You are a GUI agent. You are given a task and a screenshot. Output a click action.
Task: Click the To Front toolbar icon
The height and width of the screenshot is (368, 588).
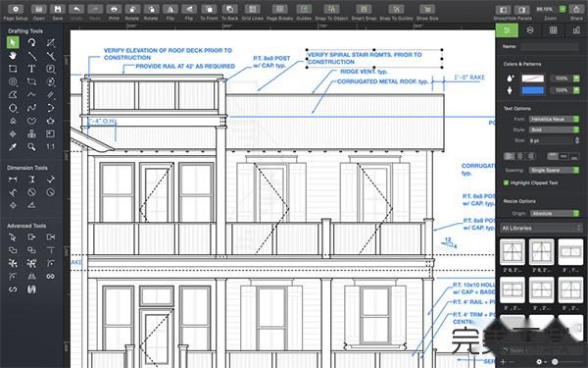(209, 9)
